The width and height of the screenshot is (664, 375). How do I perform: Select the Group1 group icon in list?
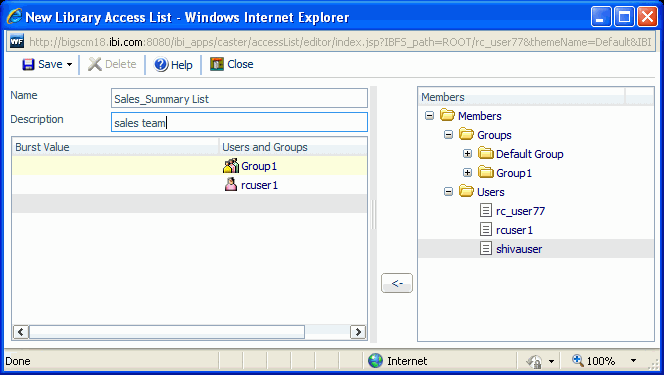click(231, 166)
